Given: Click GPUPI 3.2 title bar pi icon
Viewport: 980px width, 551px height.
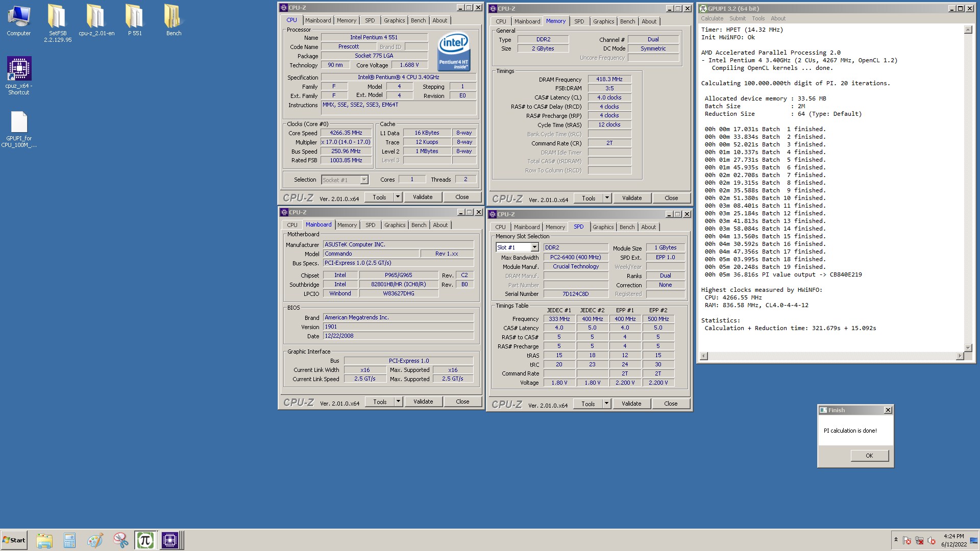Looking at the screenshot, I should tap(703, 9).
